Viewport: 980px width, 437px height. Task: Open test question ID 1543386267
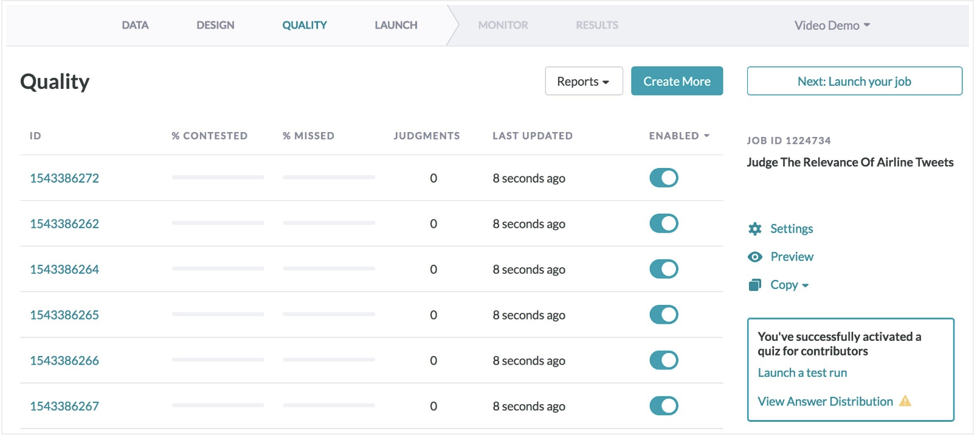click(x=64, y=406)
